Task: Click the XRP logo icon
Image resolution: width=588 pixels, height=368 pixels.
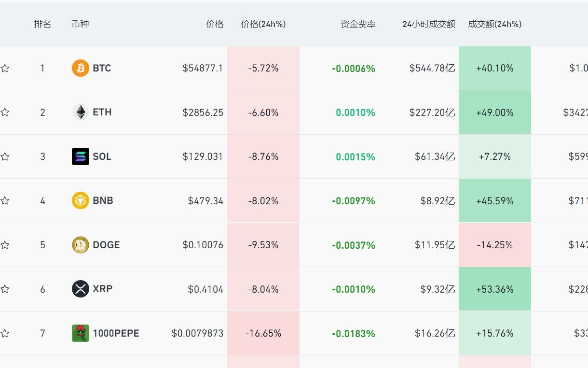Action: [x=81, y=289]
